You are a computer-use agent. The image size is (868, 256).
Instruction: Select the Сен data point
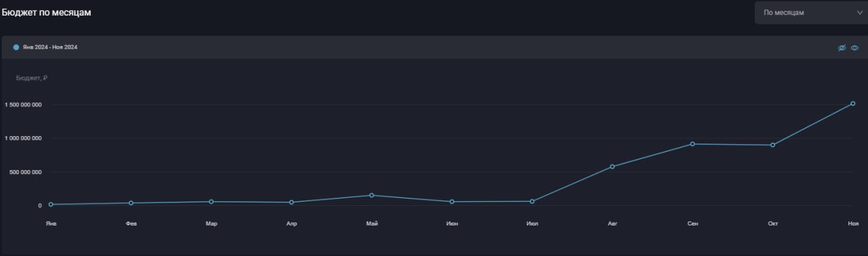[692, 144]
